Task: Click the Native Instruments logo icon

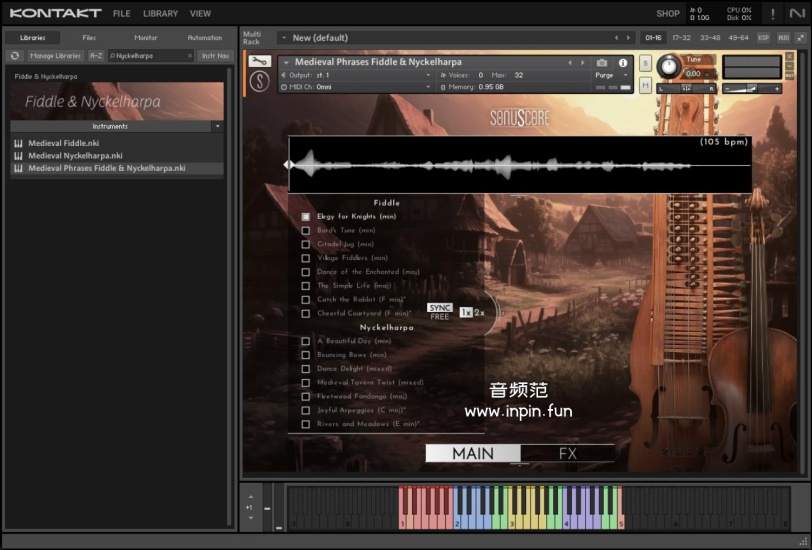Action: point(797,13)
